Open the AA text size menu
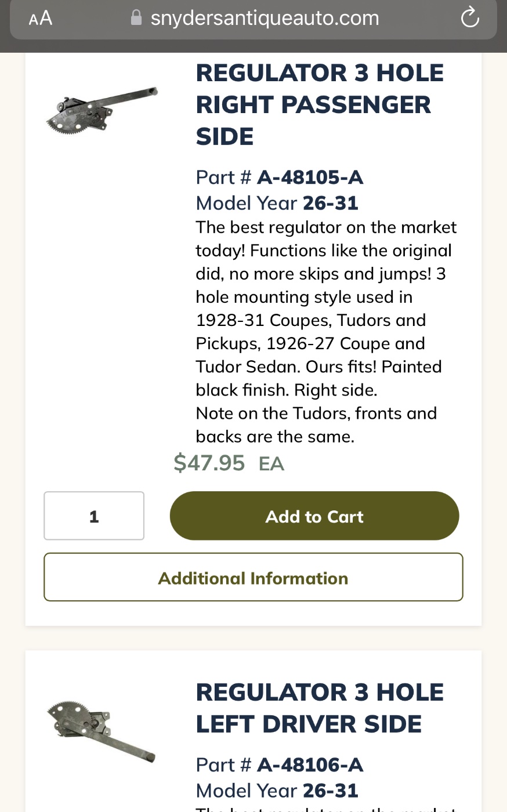The height and width of the screenshot is (812, 507). point(41,19)
